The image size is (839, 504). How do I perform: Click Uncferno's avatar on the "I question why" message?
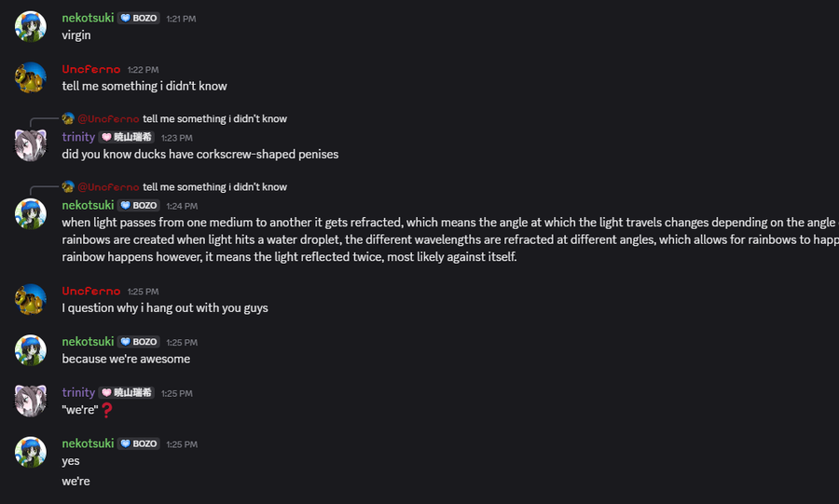click(31, 299)
